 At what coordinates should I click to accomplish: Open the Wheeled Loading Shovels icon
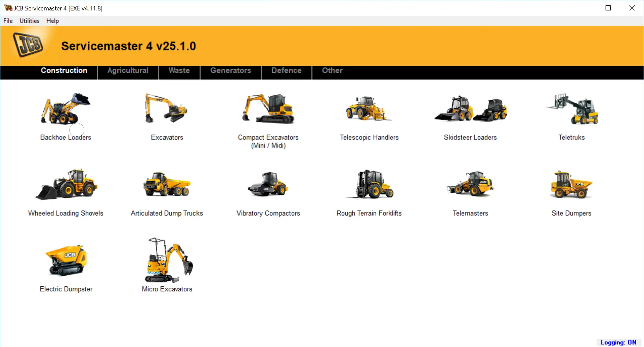click(66, 185)
